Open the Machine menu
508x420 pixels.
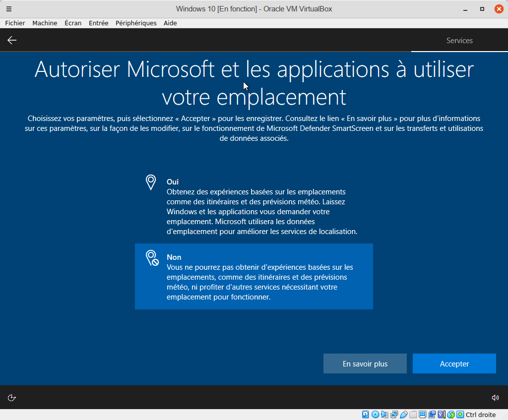[45, 23]
